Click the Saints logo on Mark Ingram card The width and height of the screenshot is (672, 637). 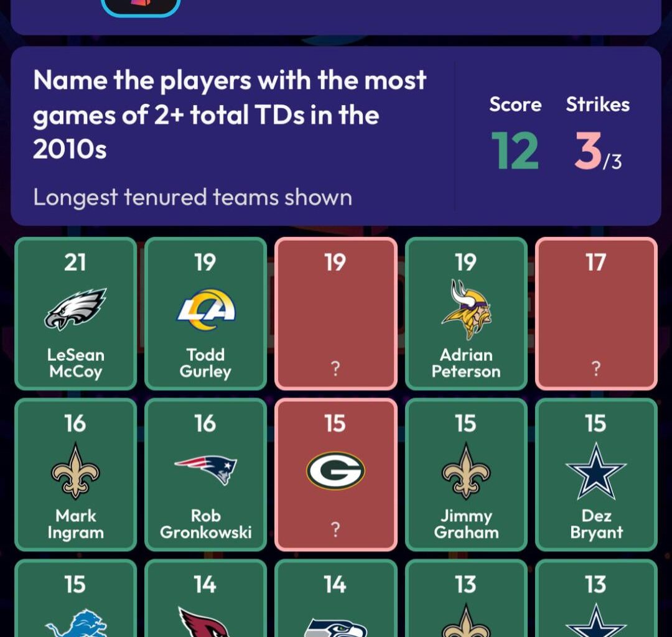click(75, 470)
